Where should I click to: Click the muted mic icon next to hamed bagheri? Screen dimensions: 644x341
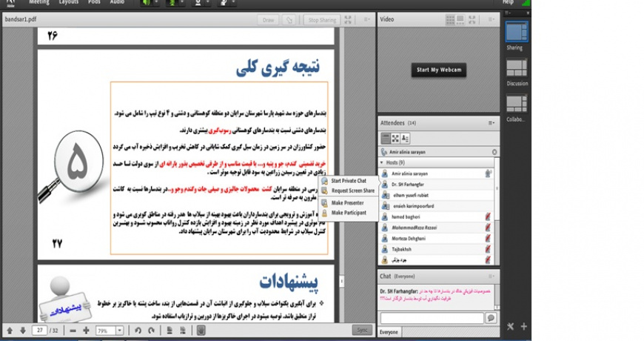pyautogui.click(x=488, y=216)
